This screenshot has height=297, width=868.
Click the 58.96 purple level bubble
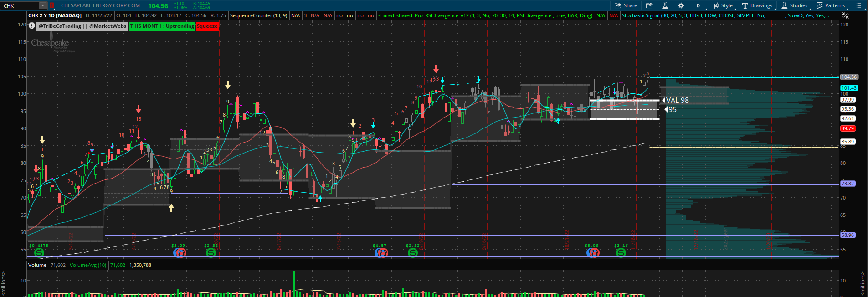pos(848,235)
